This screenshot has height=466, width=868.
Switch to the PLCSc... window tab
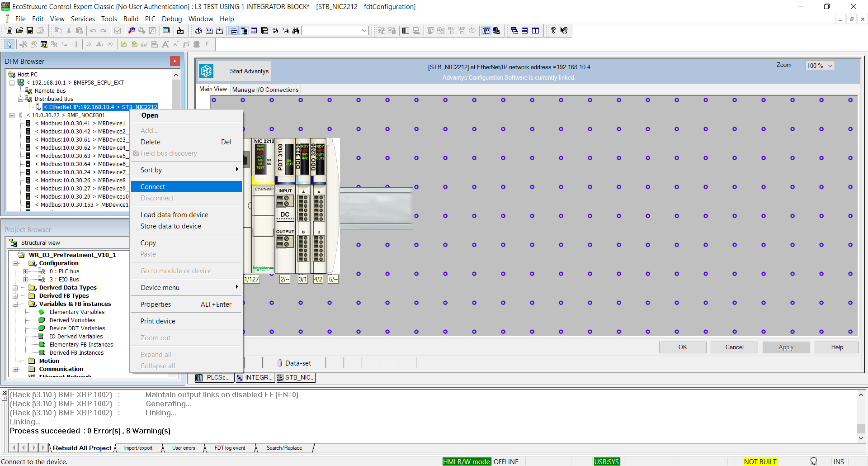click(214, 378)
